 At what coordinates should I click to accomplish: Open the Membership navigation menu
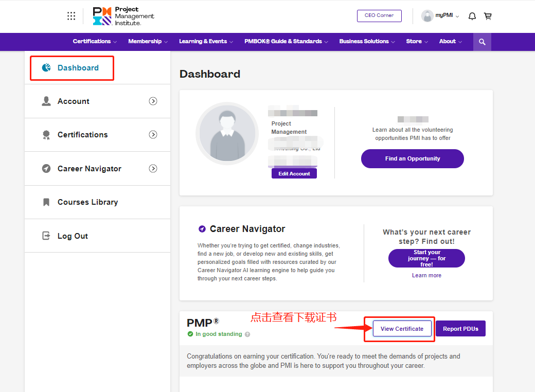click(x=148, y=42)
